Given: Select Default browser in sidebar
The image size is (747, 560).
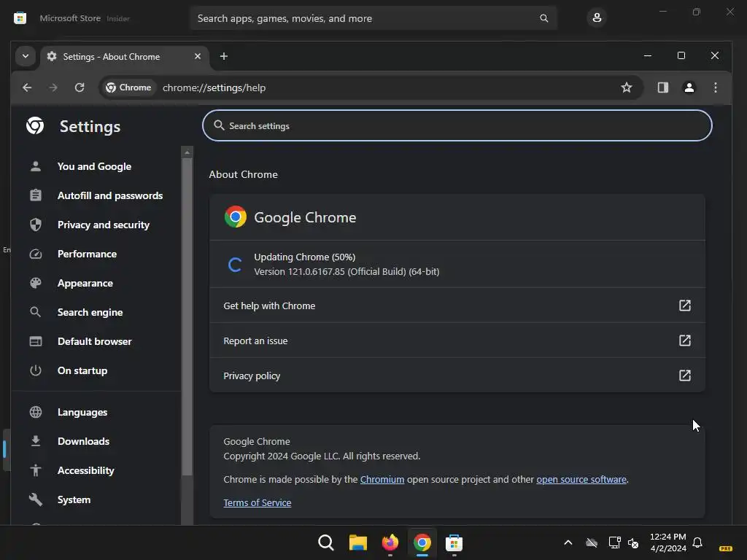Looking at the screenshot, I should 95,341.
